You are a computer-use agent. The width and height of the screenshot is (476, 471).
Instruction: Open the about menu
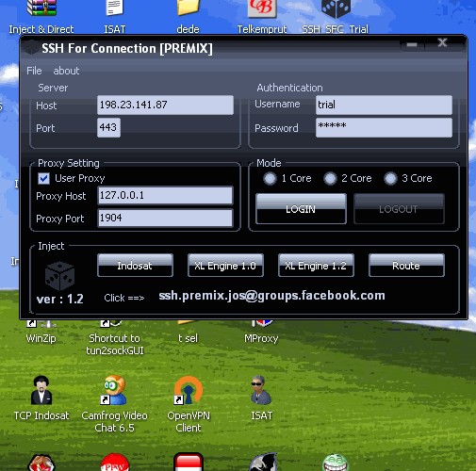66,71
